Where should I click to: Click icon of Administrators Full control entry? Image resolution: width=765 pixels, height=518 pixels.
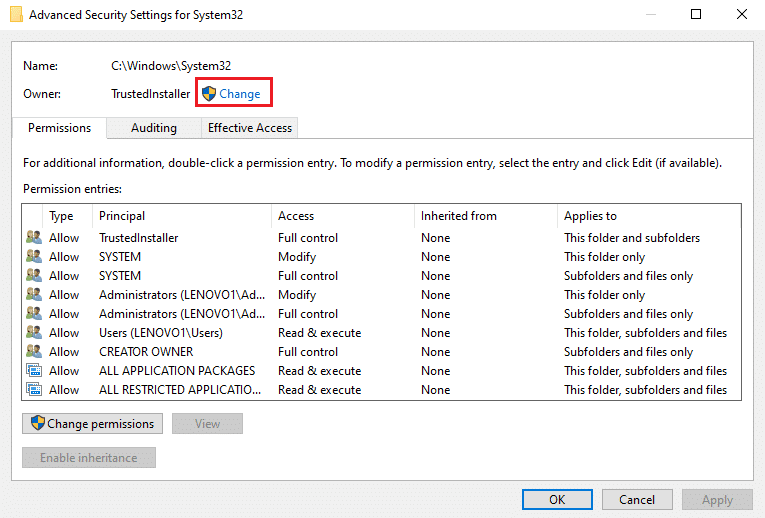pos(34,314)
